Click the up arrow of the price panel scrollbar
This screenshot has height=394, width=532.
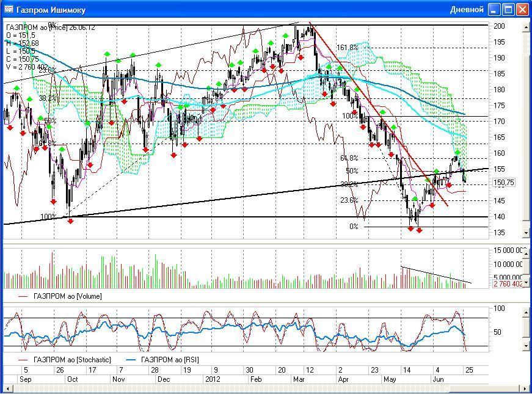(x=527, y=26)
